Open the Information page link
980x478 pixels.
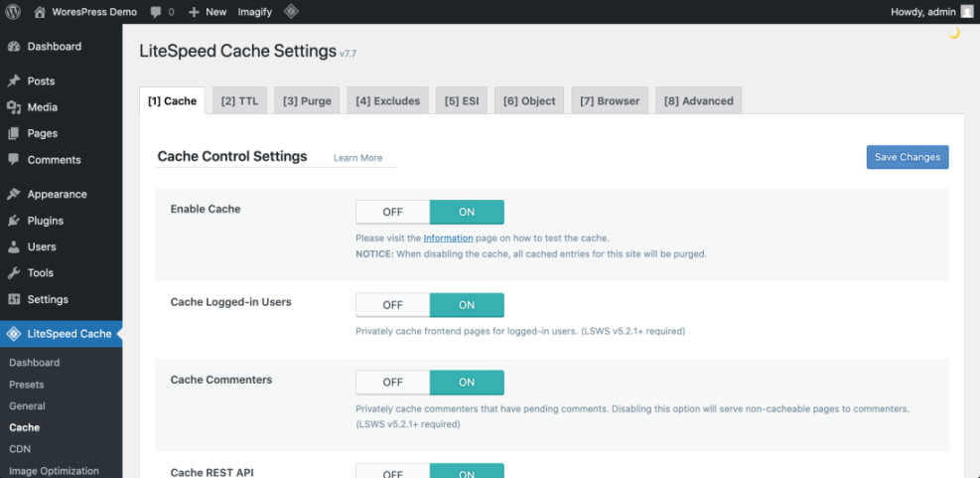[448, 238]
